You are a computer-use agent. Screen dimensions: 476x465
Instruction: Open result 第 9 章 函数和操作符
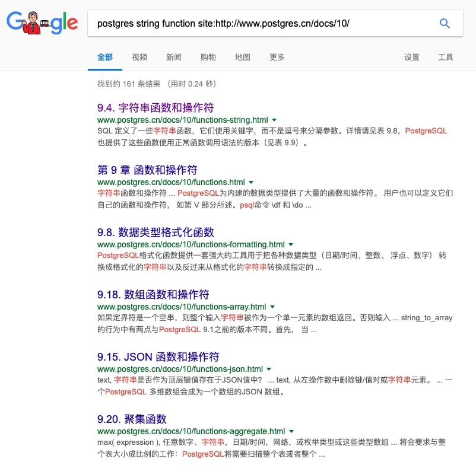[x=147, y=170]
